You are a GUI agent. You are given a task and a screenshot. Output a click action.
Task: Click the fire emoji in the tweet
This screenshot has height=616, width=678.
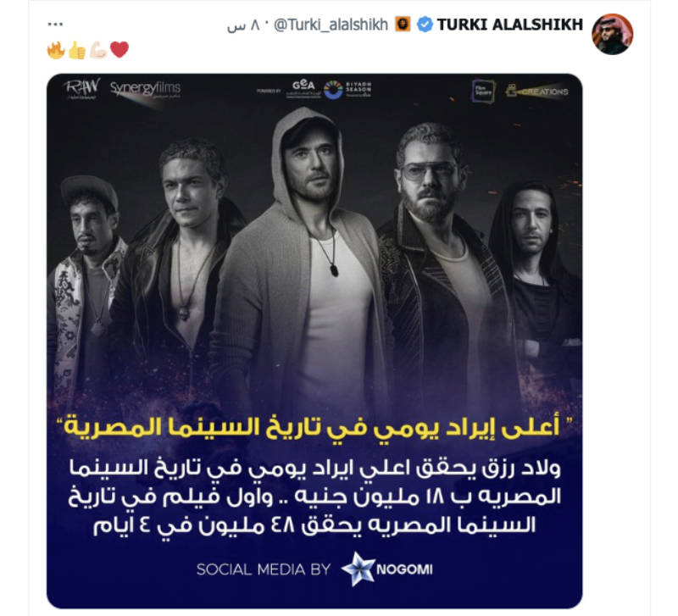56,50
